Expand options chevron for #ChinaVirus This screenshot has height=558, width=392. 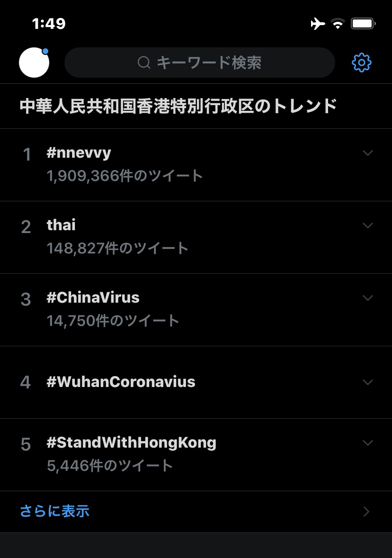pyautogui.click(x=367, y=298)
